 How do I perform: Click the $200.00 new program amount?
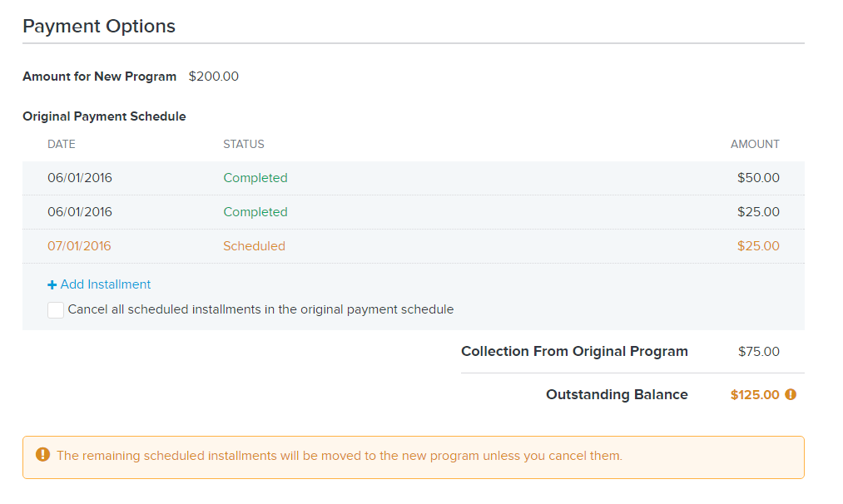[213, 77]
